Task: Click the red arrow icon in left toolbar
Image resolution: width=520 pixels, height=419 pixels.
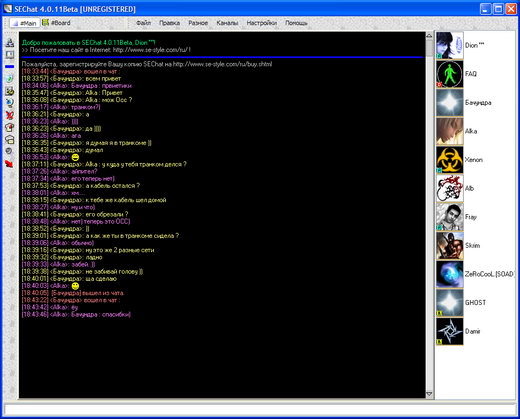Action: click(x=9, y=164)
